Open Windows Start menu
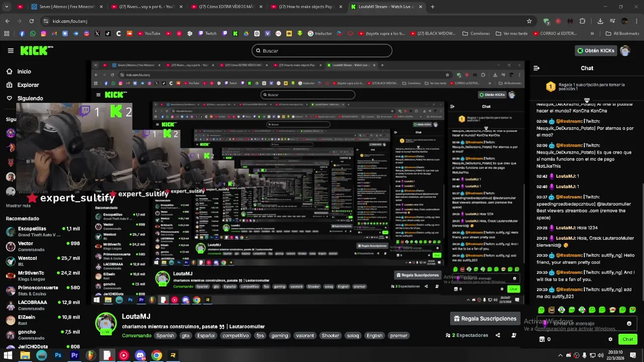Image resolution: width=644 pixels, height=362 pixels. 8,355
